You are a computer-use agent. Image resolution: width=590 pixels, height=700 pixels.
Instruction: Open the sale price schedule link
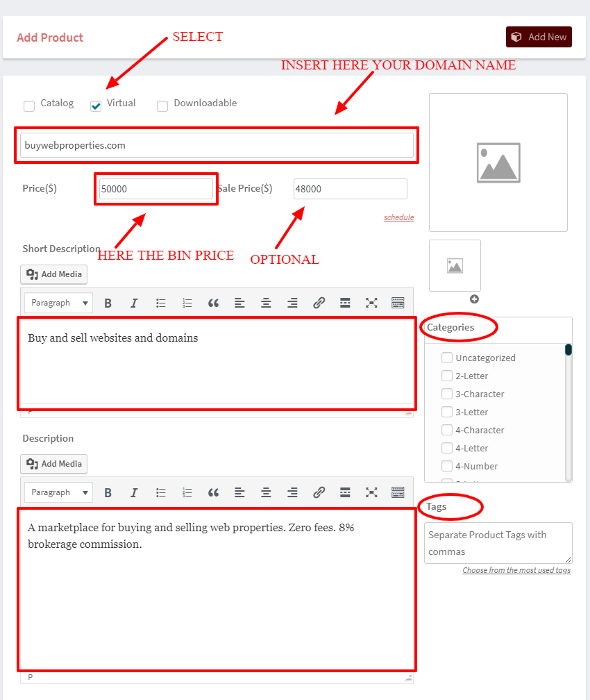pyautogui.click(x=398, y=217)
